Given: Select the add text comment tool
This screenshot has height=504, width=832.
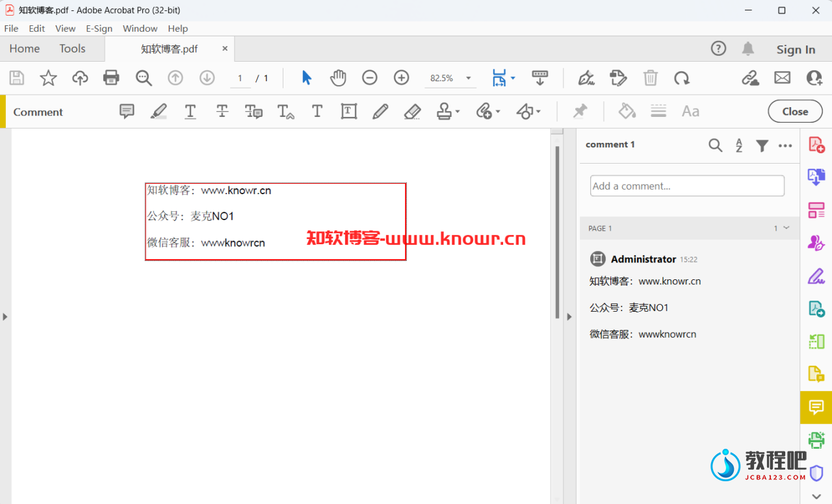Looking at the screenshot, I should point(317,112).
